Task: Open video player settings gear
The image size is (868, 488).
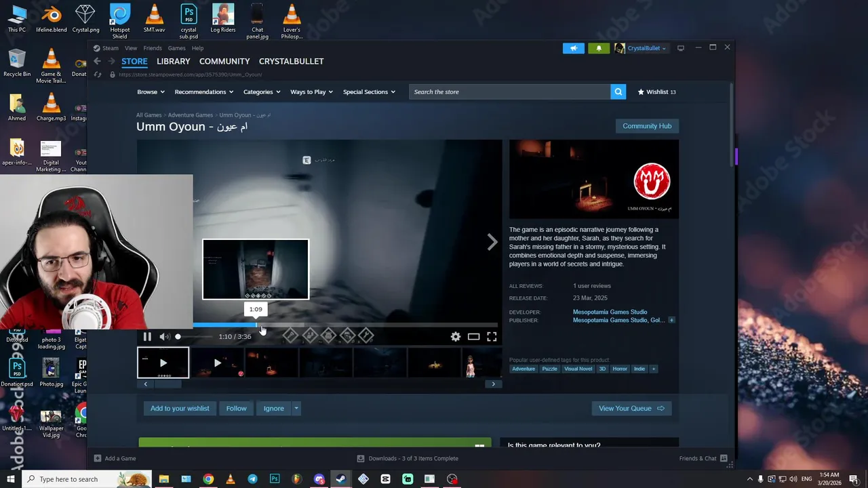Action: point(456,337)
